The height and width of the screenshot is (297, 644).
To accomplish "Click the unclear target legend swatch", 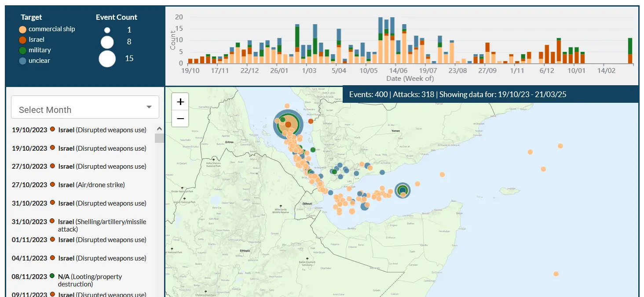I will pos(23,61).
